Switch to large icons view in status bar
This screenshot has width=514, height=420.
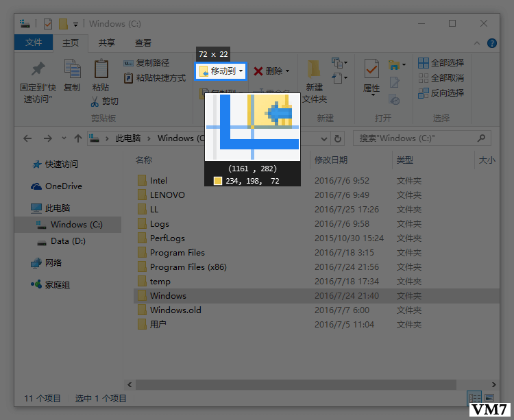[489, 397]
